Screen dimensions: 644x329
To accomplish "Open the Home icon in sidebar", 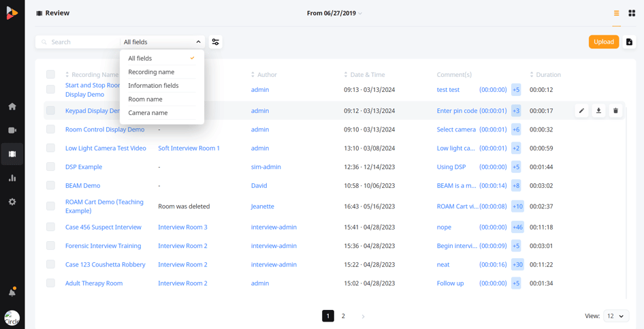I will pyautogui.click(x=12, y=106).
